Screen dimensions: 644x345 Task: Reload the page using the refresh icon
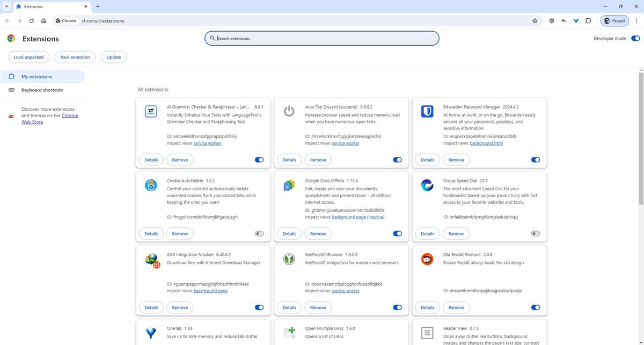31,20
